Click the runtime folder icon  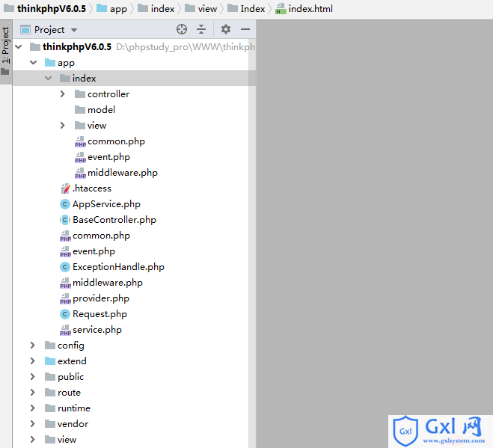pos(49,408)
